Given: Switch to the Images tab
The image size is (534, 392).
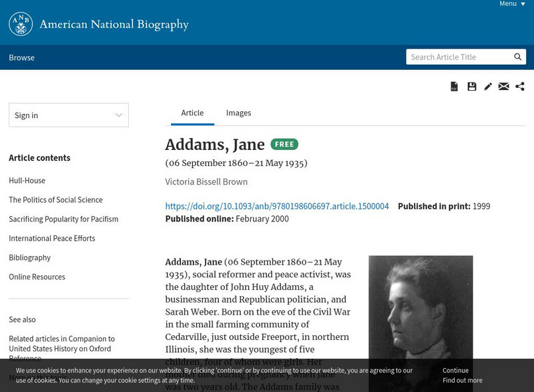Looking at the screenshot, I should (x=238, y=113).
